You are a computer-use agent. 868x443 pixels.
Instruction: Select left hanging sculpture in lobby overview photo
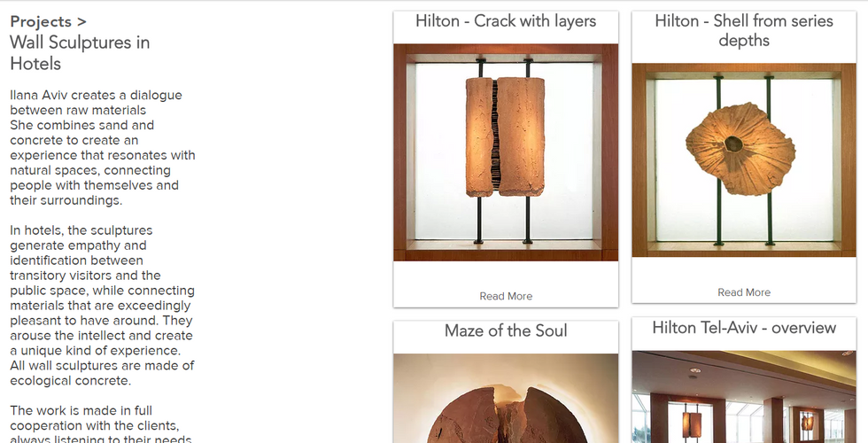coord(692,425)
